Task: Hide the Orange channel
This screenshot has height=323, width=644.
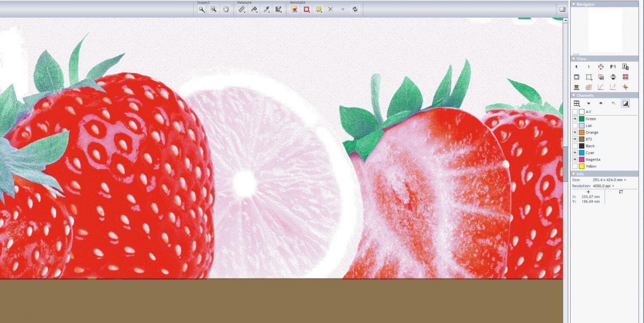Action: 575,132
